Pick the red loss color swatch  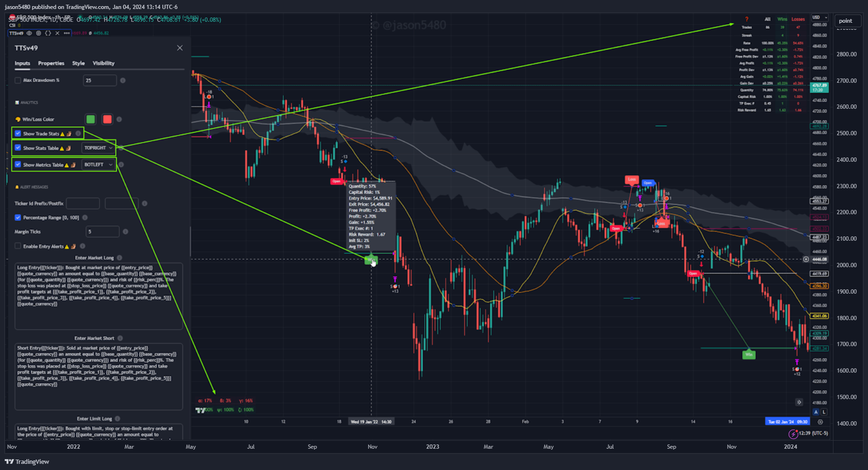(107, 119)
